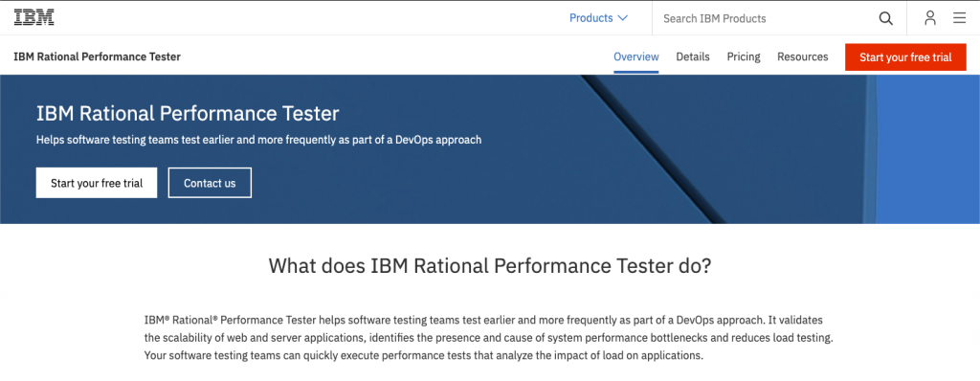Viewport: 980px width, 381px height.
Task: Switch to the Resources tab
Action: 803,56
